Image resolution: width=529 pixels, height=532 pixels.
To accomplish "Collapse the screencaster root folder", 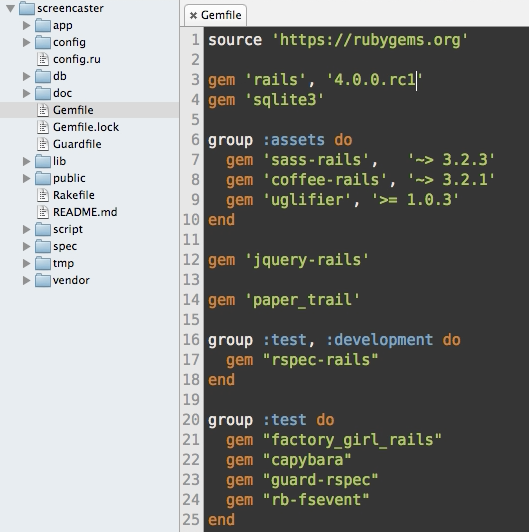I will coord(11,8).
